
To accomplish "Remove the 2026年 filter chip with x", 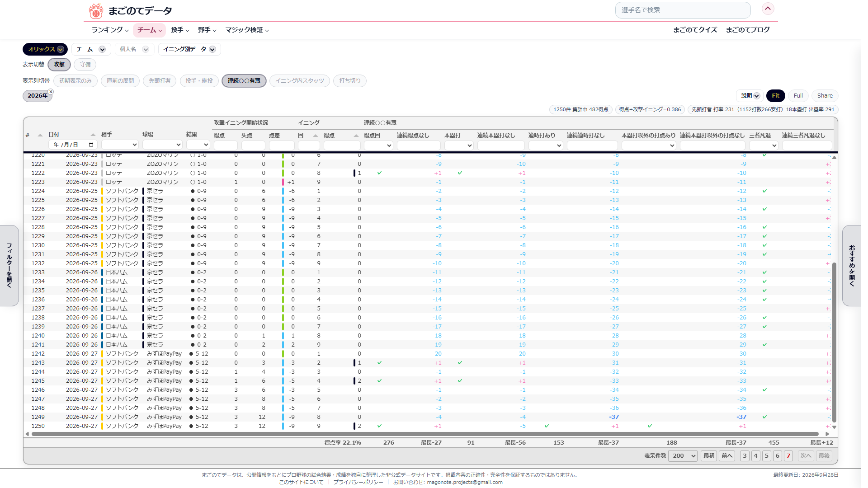I will [x=51, y=92].
